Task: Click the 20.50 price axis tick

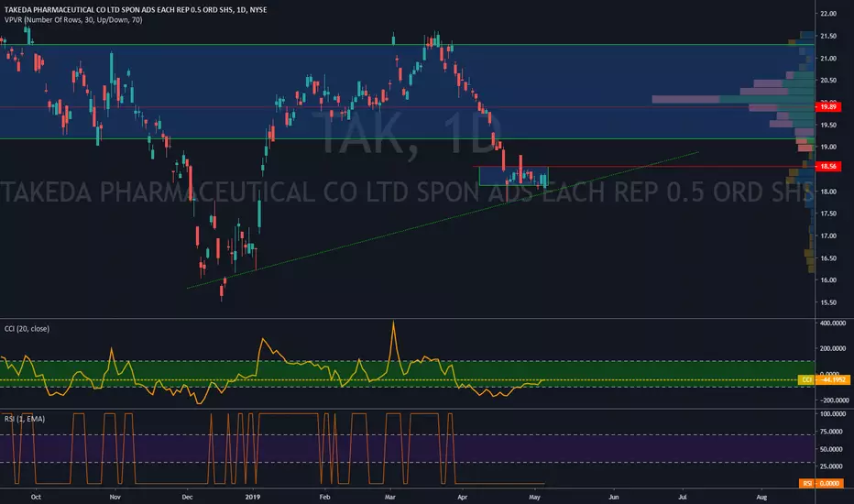Action: click(828, 80)
